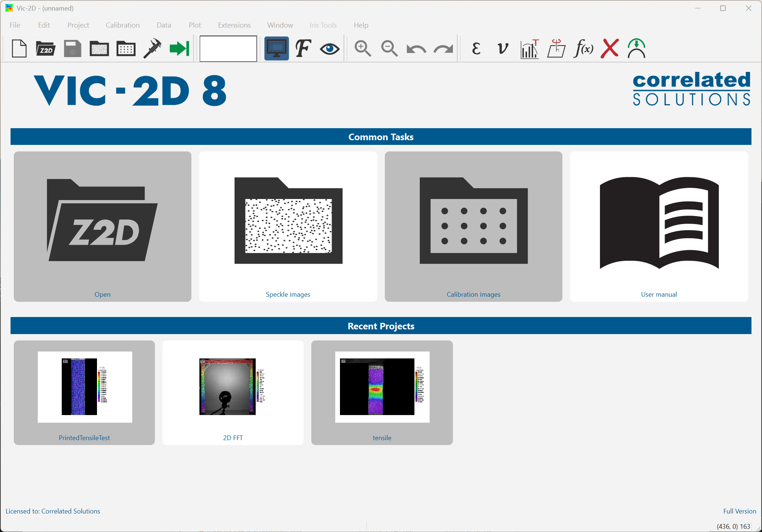The image size is (762, 532).
Task: Click the Speckle images task tile
Action: 288,226
